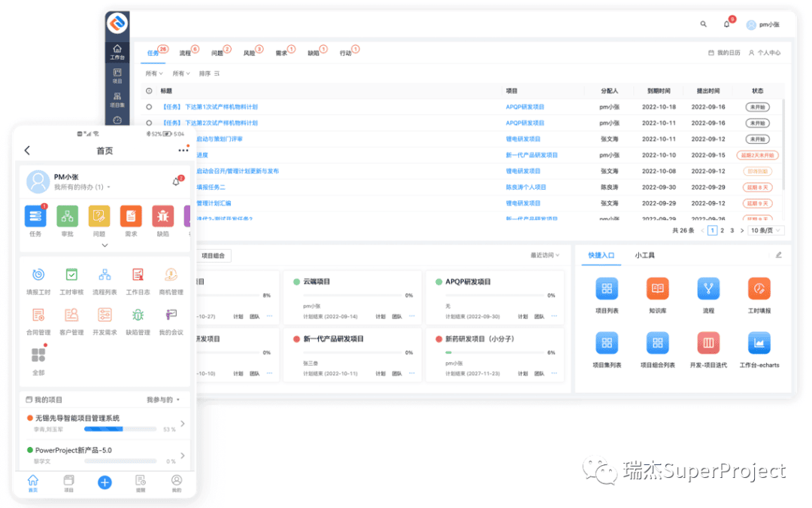Open notifications bell in the desktop header
Image resolution: width=812 pixels, height=508 pixels.
pos(726,24)
